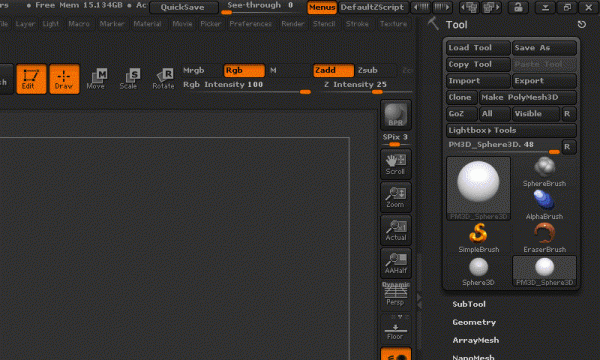This screenshot has height=360, width=600.
Task: Open the Stroke menu
Action: click(x=357, y=24)
